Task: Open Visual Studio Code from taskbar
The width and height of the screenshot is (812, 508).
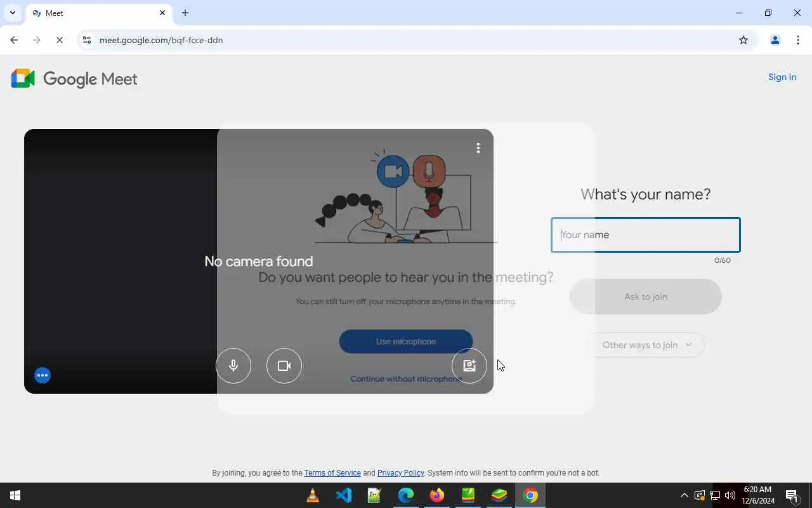Action: click(x=344, y=495)
